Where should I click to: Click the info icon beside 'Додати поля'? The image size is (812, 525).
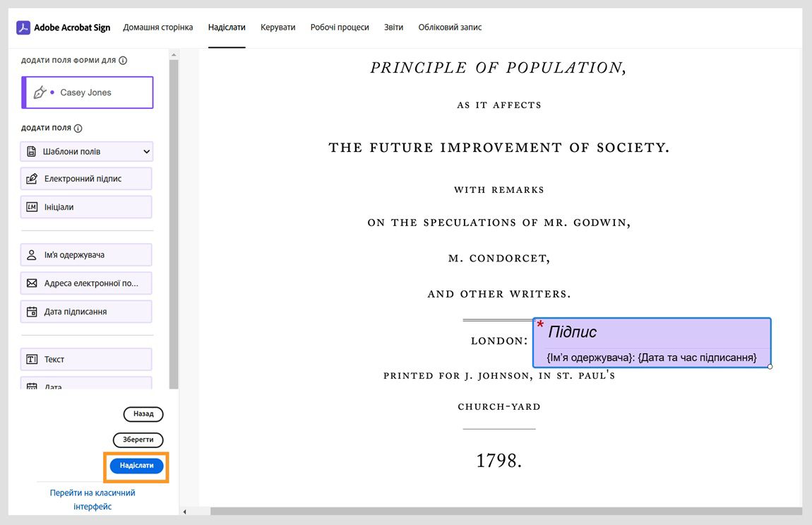78,128
